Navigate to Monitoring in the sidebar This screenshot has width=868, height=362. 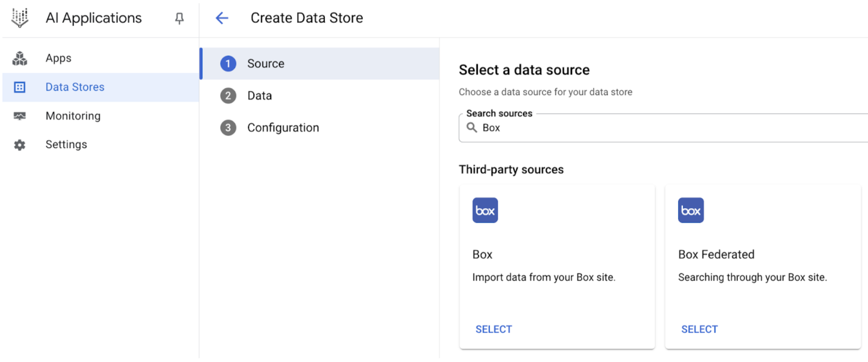pos(73,116)
